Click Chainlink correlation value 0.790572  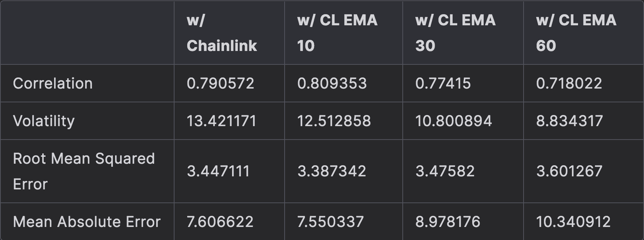pos(221,84)
